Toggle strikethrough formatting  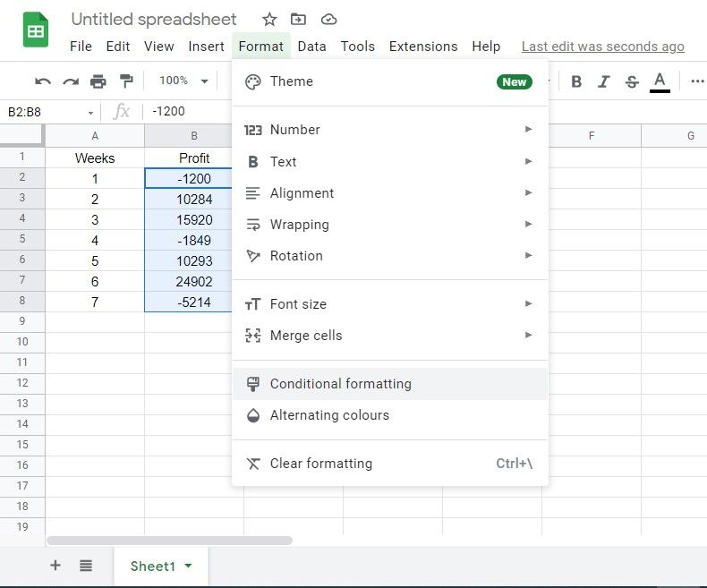(632, 81)
